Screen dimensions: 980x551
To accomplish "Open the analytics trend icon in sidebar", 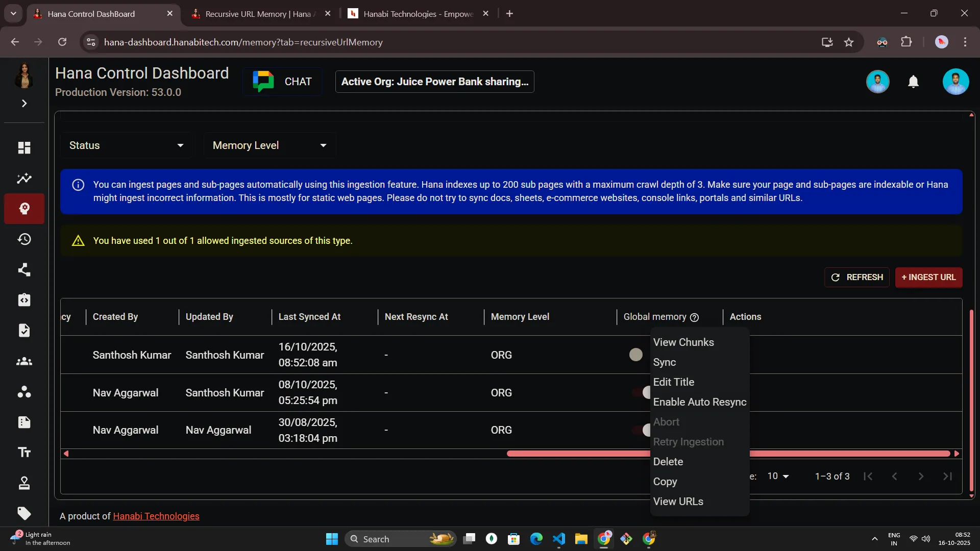I will tap(24, 179).
